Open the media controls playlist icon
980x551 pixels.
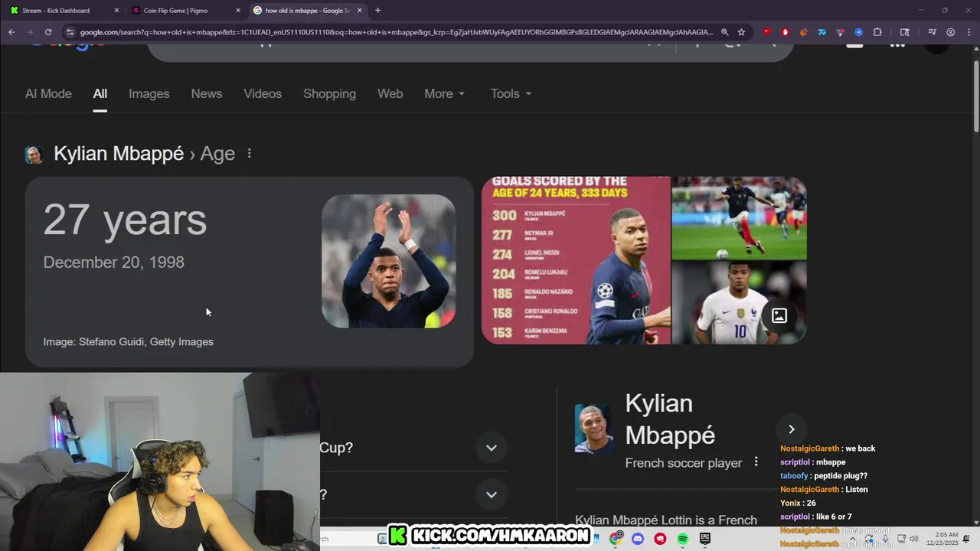[932, 32]
